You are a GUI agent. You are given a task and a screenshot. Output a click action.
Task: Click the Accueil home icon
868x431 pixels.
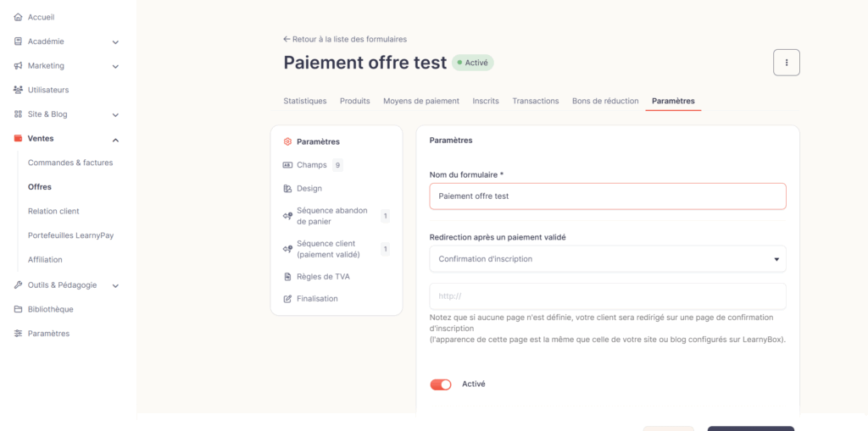18,18
